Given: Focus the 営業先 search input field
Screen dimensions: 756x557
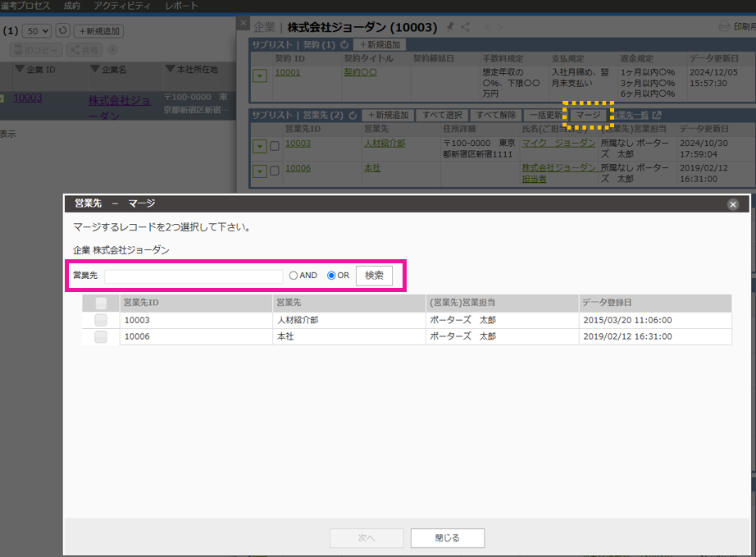Looking at the screenshot, I should (x=194, y=276).
